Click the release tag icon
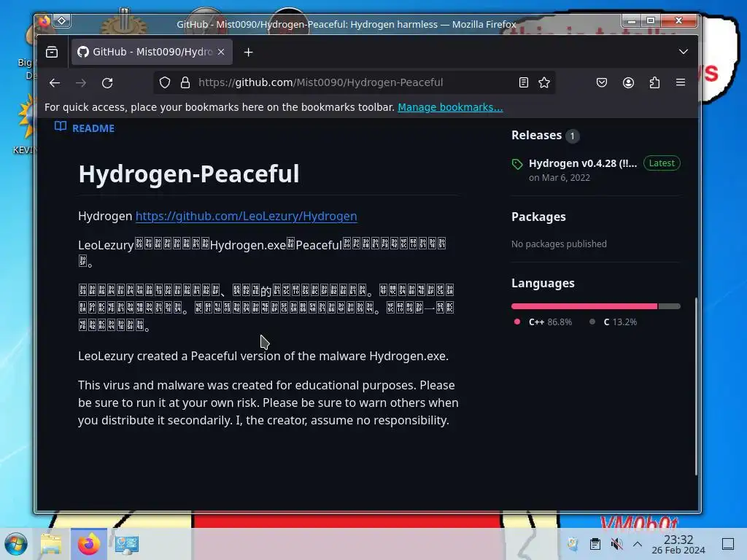Viewport: 747px width, 560px height. click(x=517, y=164)
